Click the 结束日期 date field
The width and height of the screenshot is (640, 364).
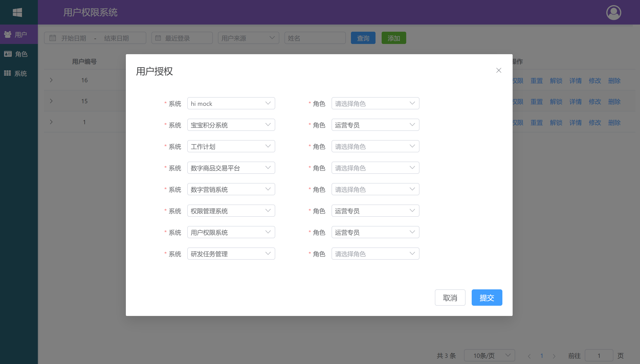[x=116, y=38]
